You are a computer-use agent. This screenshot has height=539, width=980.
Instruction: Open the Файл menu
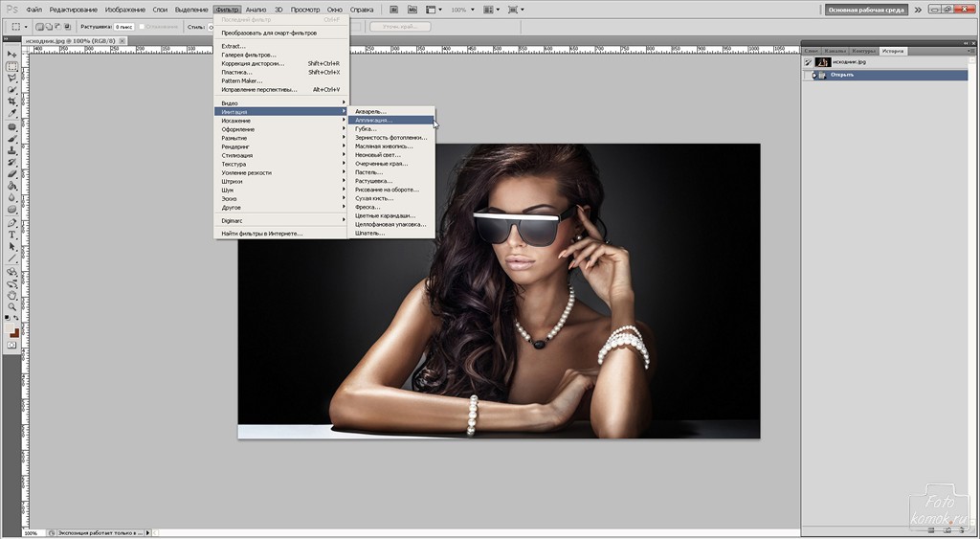click(33, 10)
